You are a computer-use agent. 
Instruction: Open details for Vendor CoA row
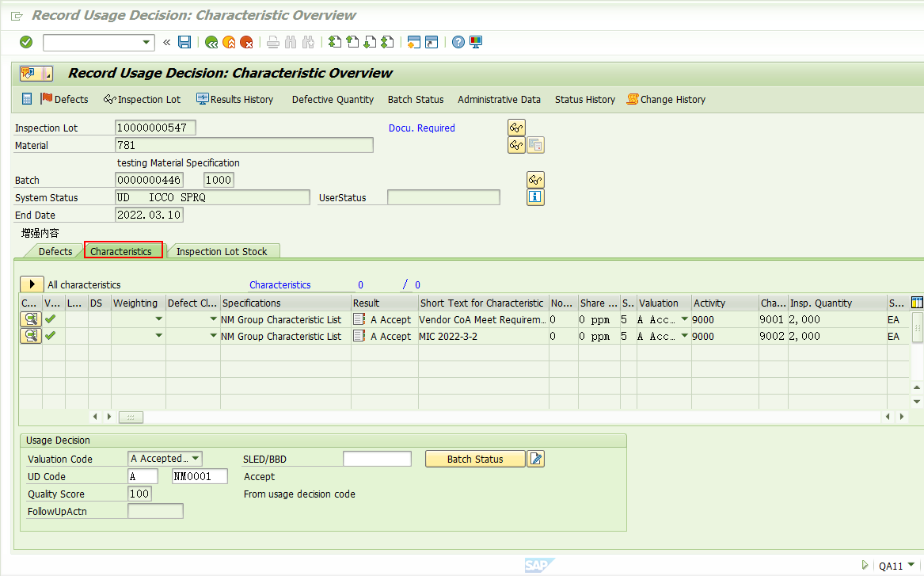pos(31,319)
